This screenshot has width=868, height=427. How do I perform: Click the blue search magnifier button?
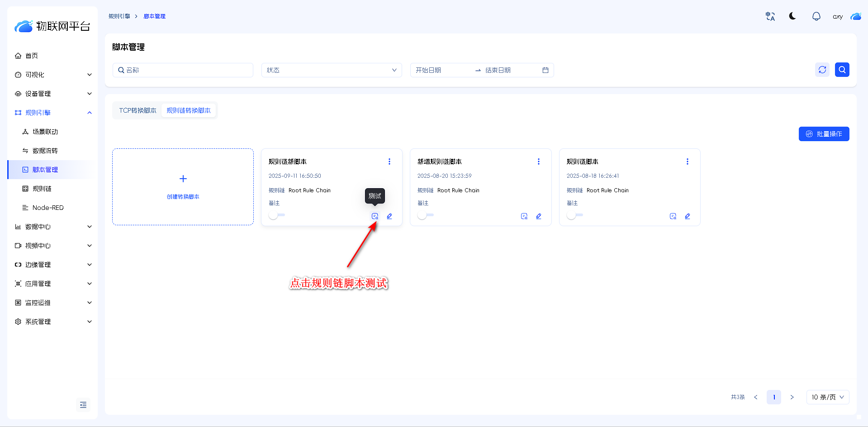pos(842,70)
